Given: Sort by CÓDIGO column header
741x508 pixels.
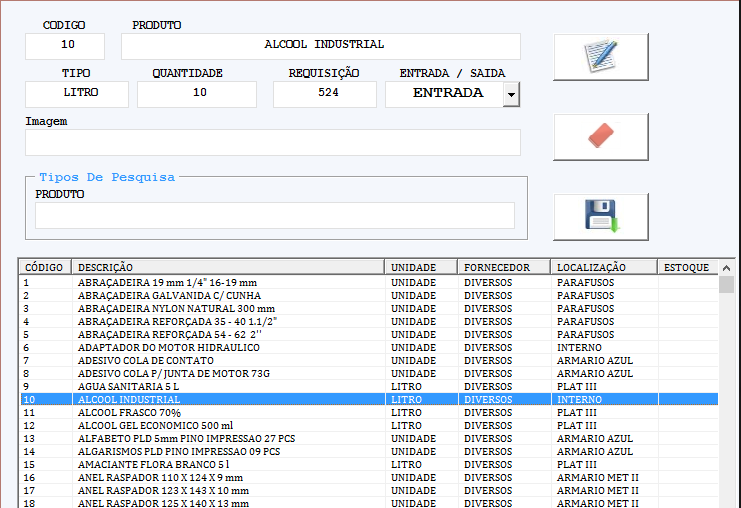Looking at the screenshot, I should click(x=45, y=267).
